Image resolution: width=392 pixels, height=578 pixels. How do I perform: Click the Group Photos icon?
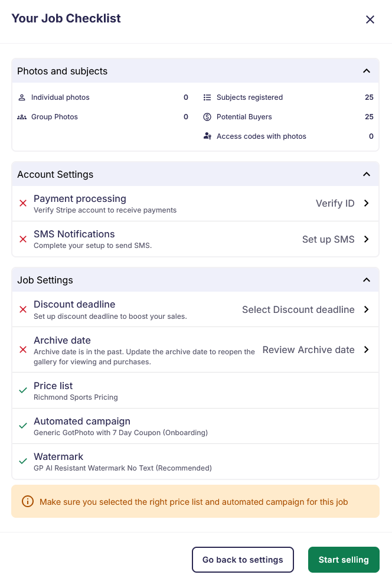(21, 116)
